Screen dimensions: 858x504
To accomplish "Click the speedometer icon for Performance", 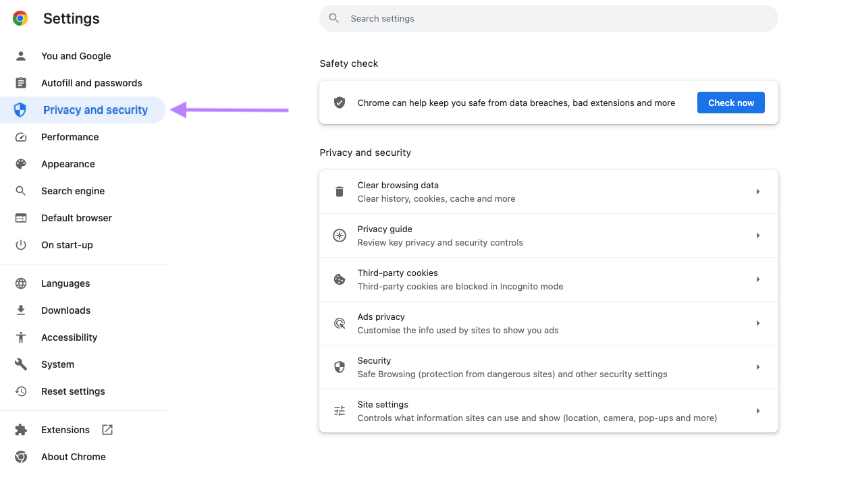I will coord(21,137).
